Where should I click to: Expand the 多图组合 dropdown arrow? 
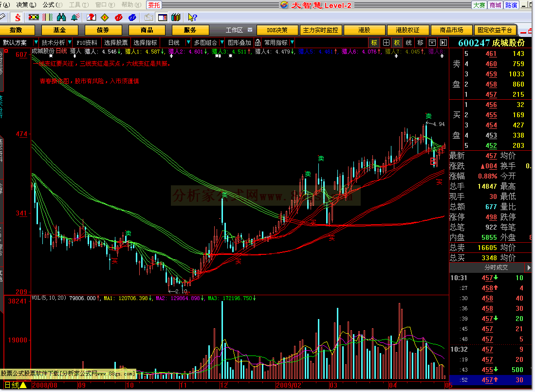click(222, 42)
